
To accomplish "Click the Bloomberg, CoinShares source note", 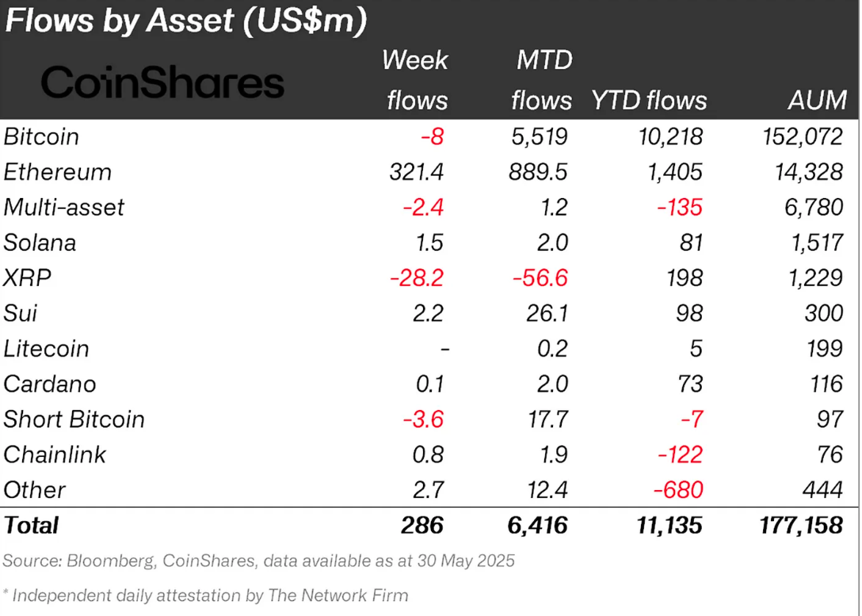I will pos(259,561).
